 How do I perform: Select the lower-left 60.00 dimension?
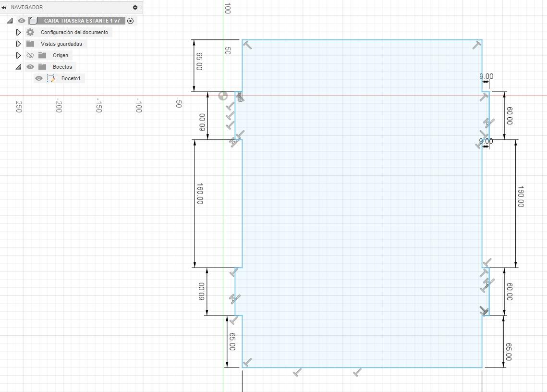pos(201,292)
